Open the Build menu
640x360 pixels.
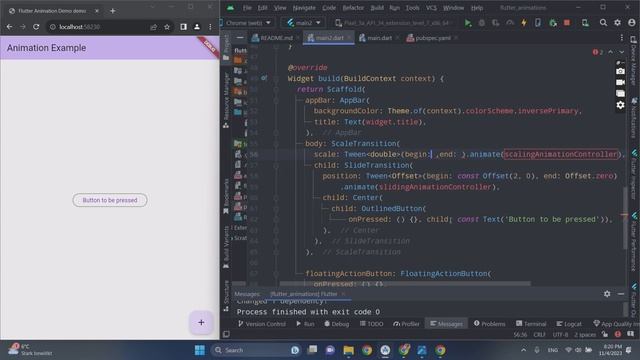[x=377, y=8]
